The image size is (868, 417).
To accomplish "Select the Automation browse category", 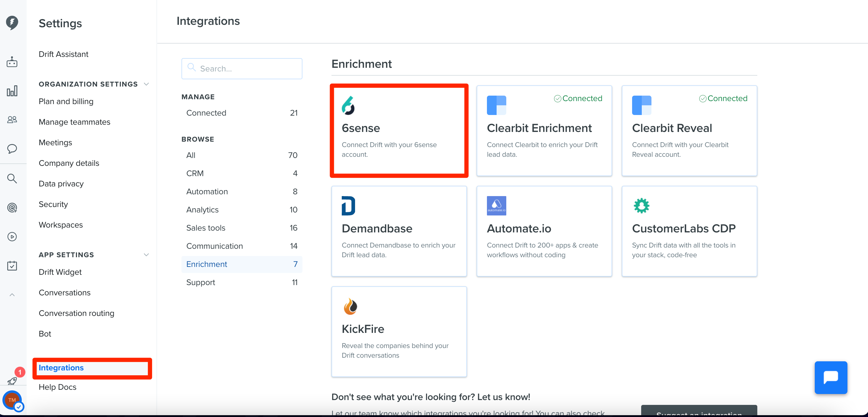I will 242,192.
